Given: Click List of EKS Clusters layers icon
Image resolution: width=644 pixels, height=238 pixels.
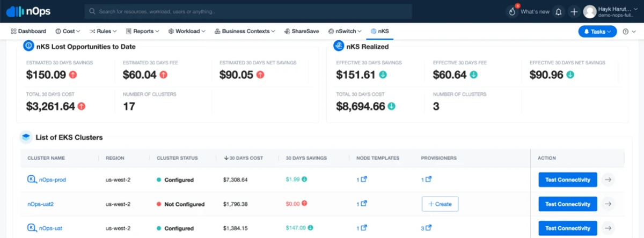Looking at the screenshot, I should click(26, 137).
